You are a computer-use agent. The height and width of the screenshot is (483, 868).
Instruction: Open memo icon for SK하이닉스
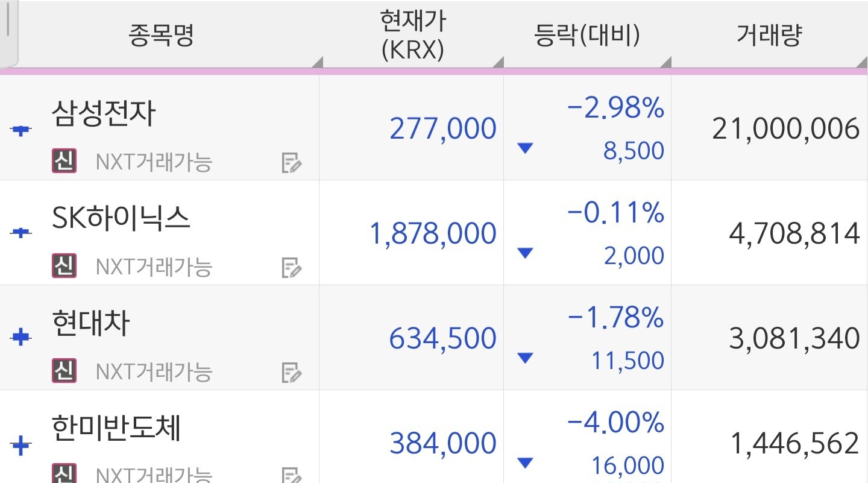tap(292, 268)
